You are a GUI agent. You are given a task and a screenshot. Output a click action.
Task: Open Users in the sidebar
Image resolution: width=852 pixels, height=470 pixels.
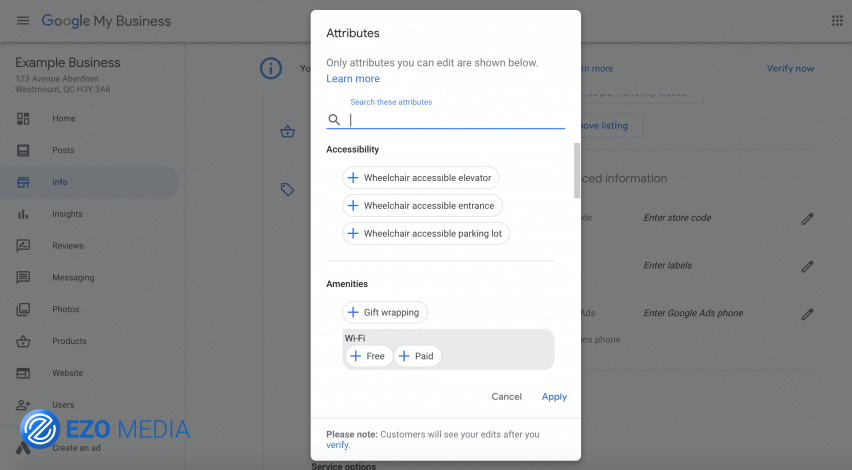(63, 405)
